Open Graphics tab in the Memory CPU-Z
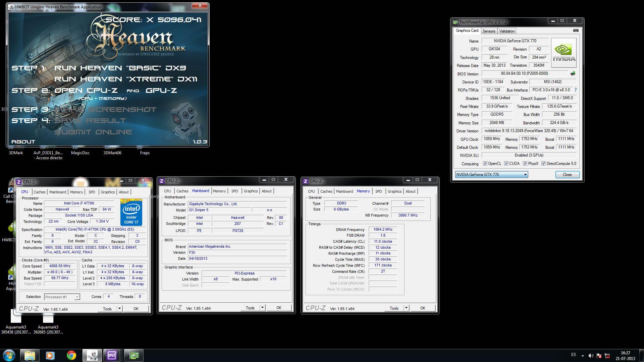Screen dimensions: 644x362 [394, 191]
